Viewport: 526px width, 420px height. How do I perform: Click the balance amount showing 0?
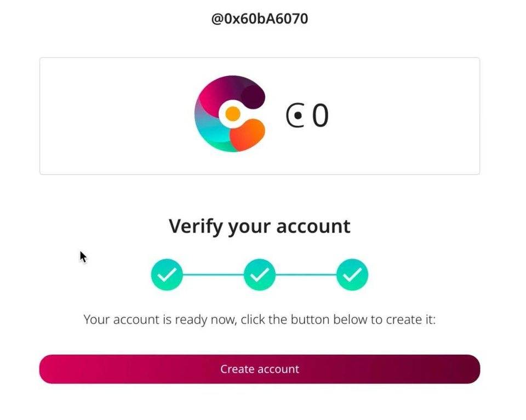click(321, 116)
